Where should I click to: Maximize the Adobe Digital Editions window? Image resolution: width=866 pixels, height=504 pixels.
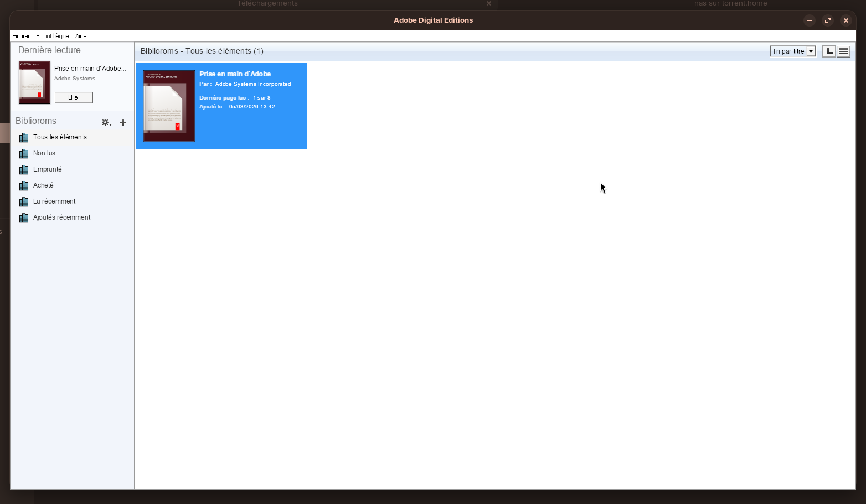(827, 20)
